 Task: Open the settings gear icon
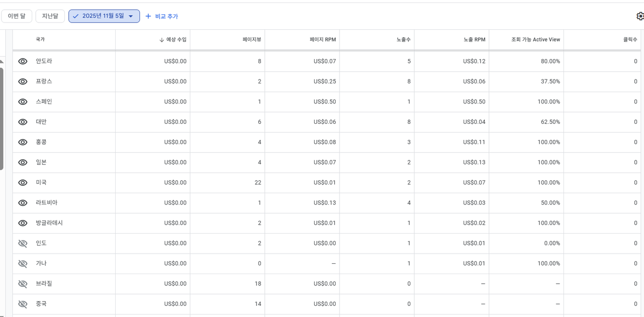click(640, 16)
